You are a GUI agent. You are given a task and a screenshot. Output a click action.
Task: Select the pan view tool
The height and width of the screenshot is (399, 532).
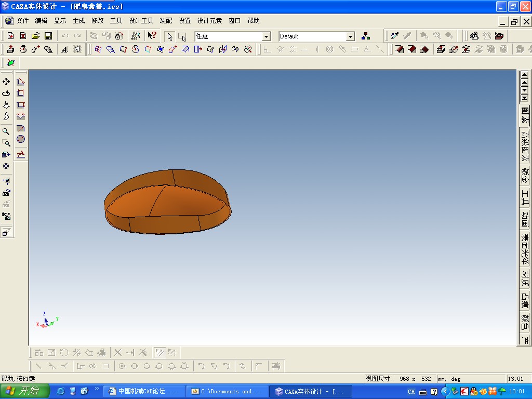tap(6, 82)
